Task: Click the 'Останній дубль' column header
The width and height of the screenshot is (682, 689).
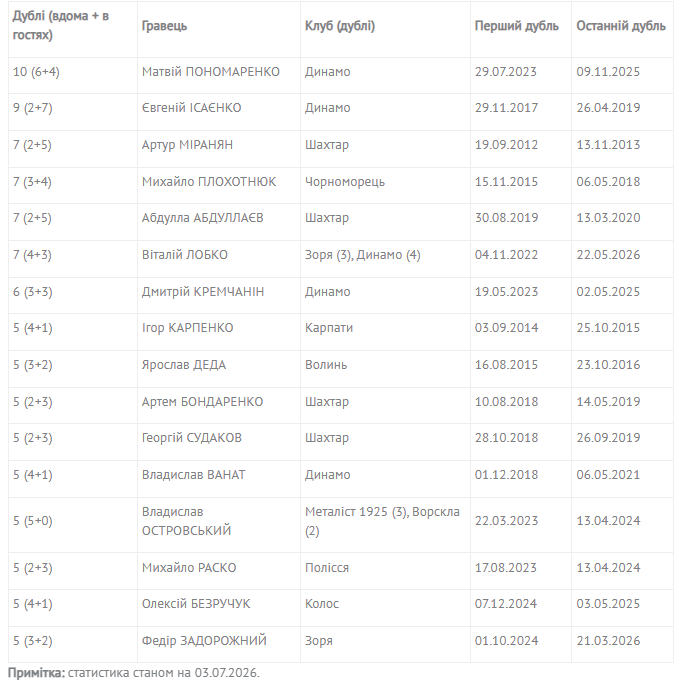Action: click(621, 26)
